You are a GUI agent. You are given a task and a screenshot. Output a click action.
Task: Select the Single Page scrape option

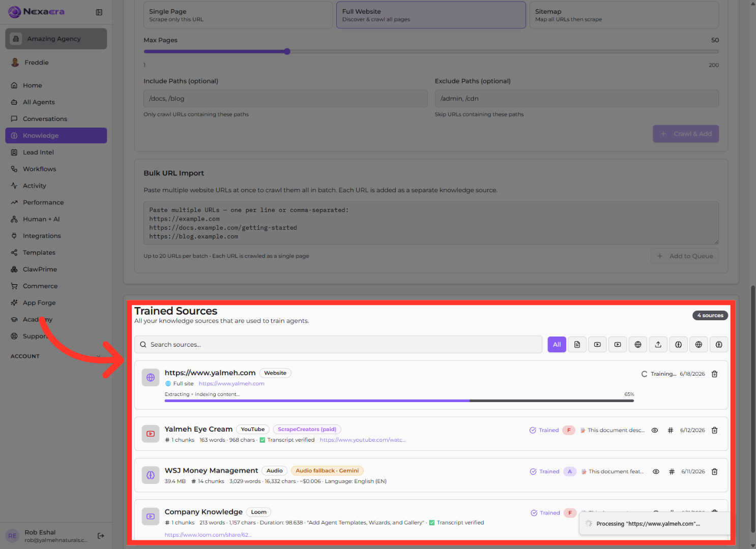pyautogui.click(x=238, y=15)
